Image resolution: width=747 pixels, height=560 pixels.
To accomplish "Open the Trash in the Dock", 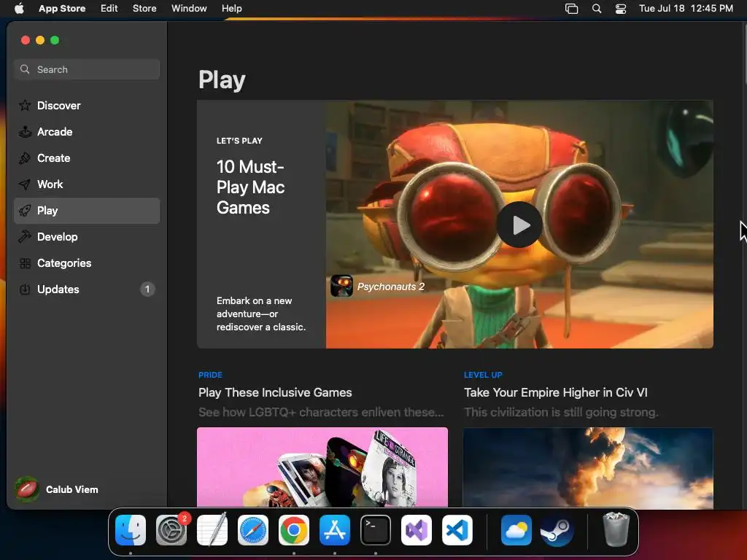I will pos(616,529).
